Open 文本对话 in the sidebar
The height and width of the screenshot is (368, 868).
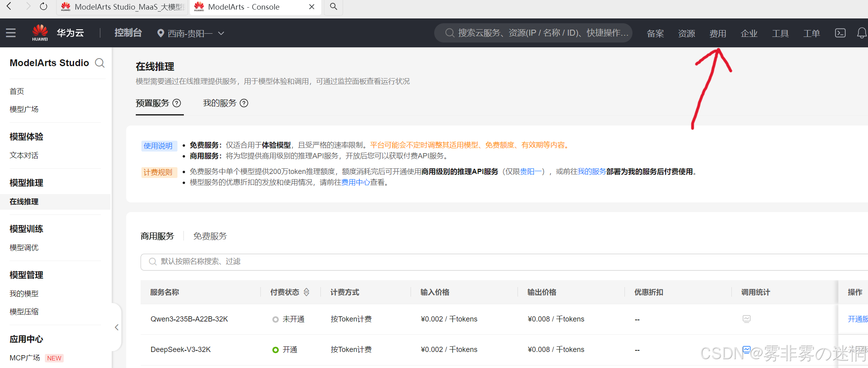click(24, 155)
